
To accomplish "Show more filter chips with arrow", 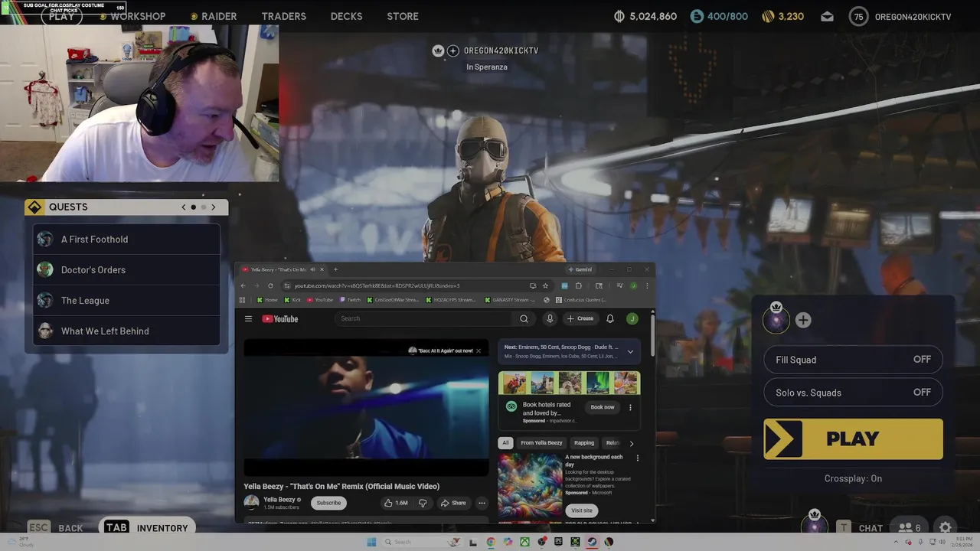I will (x=631, y=443).
